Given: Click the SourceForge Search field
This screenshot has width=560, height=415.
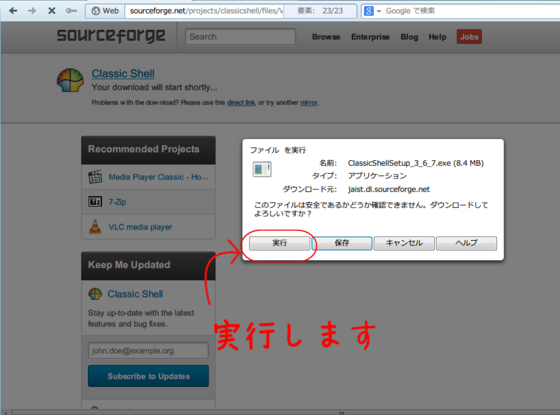Looking at the screenshot, I should point(240,36).
